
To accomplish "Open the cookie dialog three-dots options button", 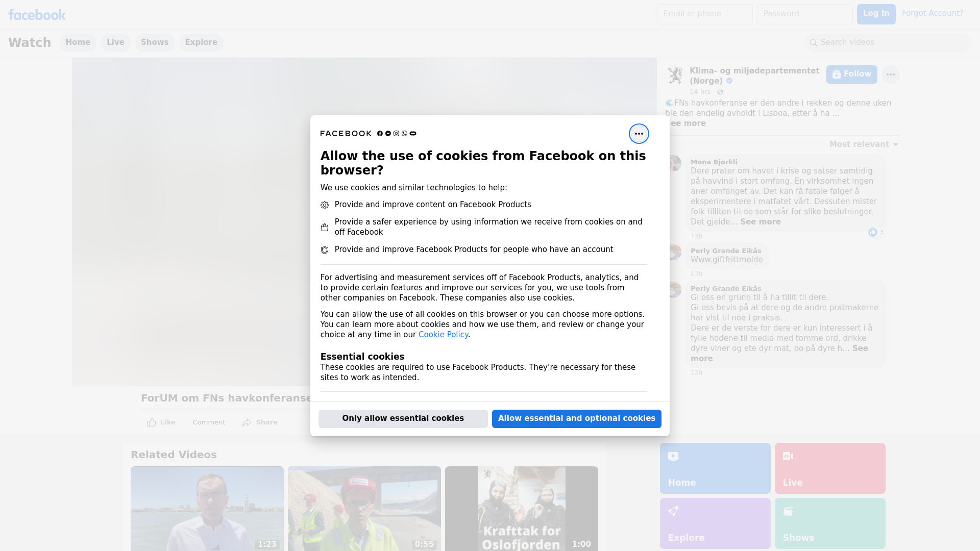I will coord(639,134).
